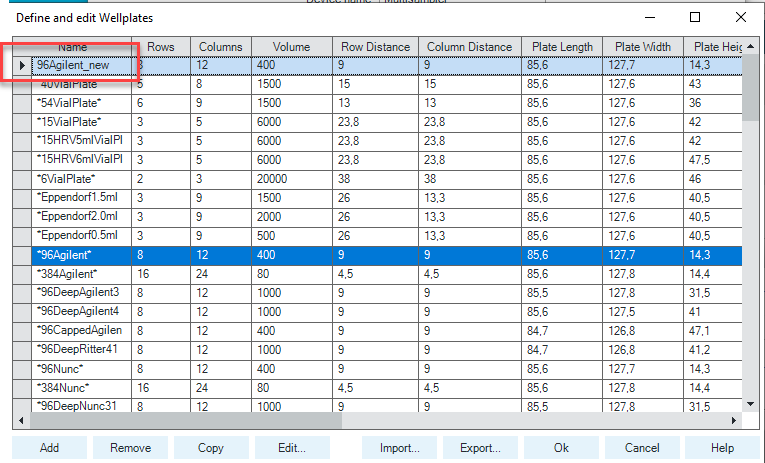Click the horizontal scrollbar left arrow
This screenshot has width=765, height=463.
click(x=21, y=420)
